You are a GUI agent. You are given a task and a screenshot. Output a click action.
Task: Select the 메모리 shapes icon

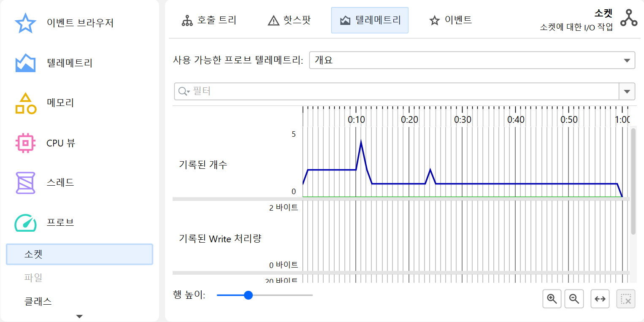click(25, 103)
